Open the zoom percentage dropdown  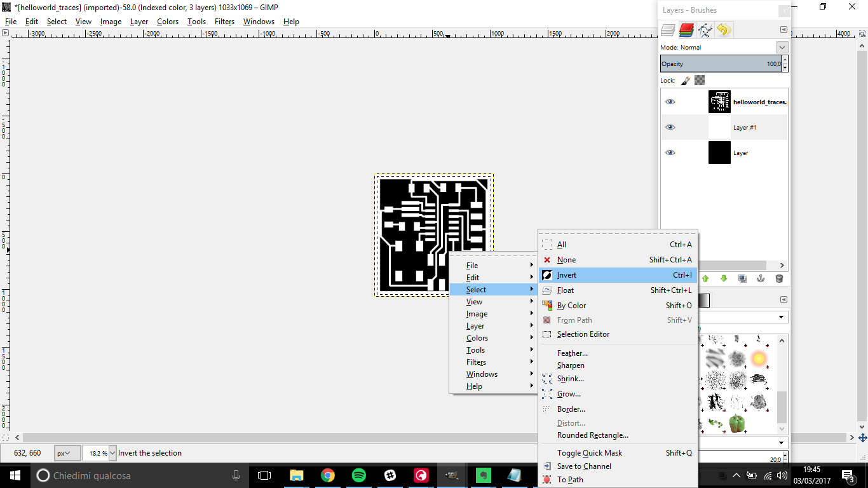(112, 453)
